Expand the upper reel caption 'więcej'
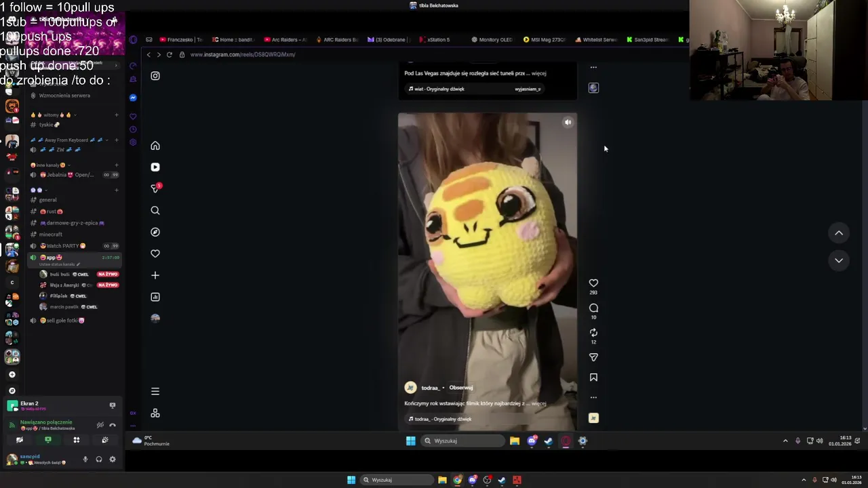868x488 pixels. pos(538,73)
